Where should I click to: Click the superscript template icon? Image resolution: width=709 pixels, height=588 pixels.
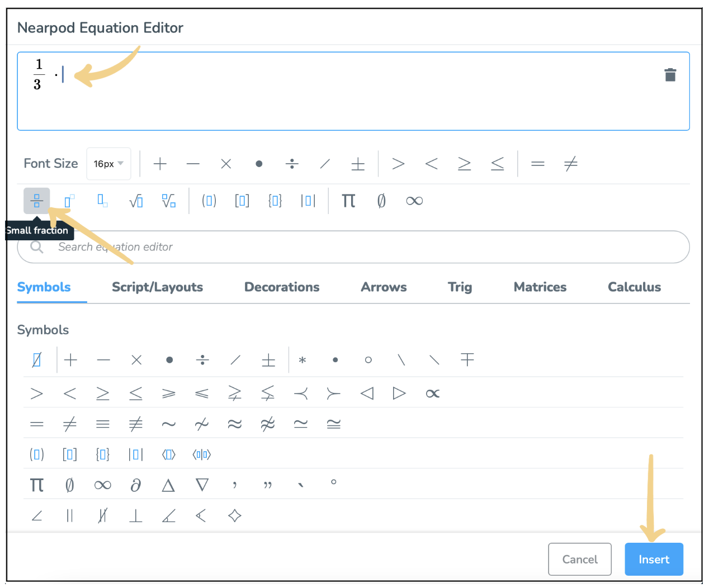coord(69,201)
